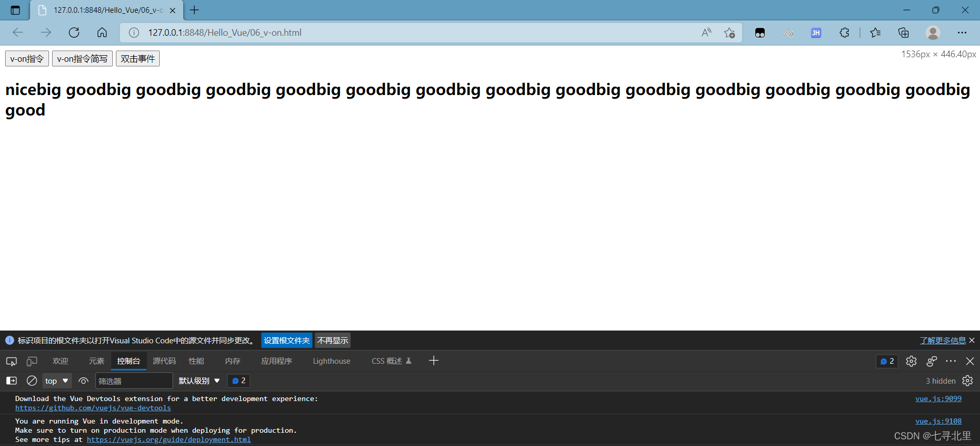Open browser Settings and more menu

pyautogui.click(x=962, y=33)
